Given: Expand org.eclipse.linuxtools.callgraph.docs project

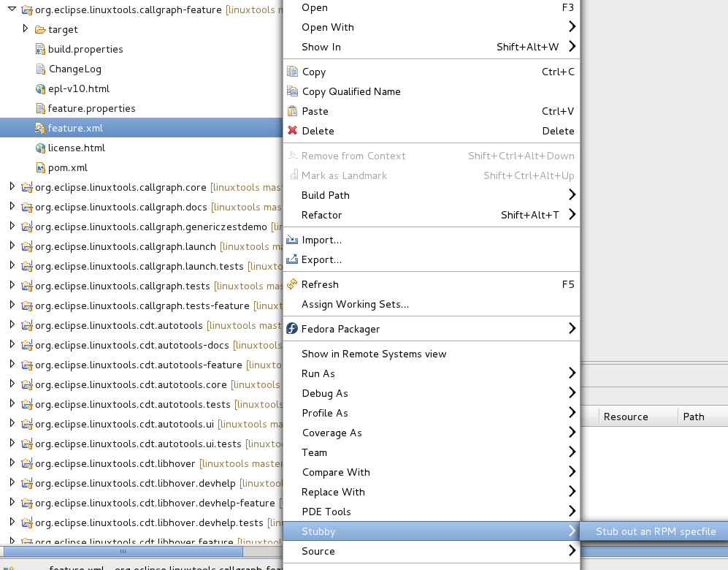Looking at the screenshot, I should 12,206.
